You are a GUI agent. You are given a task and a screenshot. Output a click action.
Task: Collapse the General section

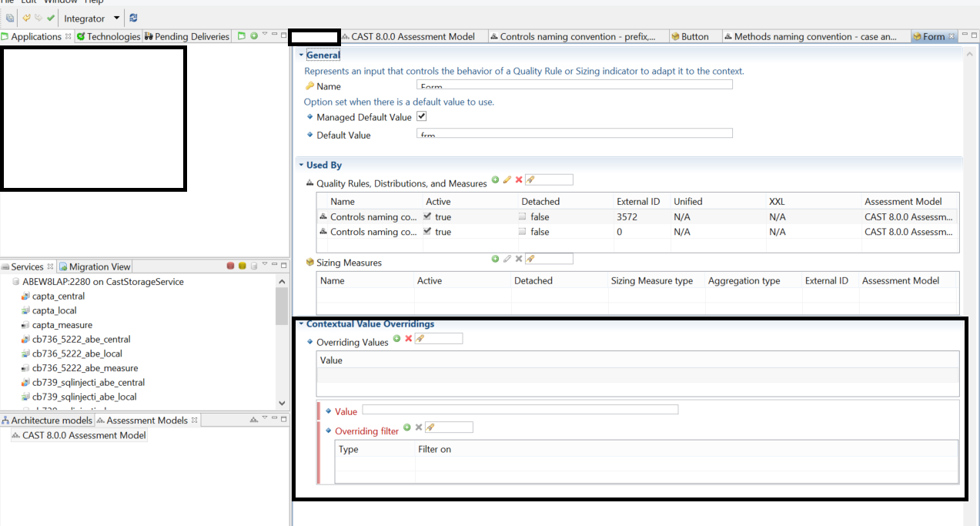301,55
